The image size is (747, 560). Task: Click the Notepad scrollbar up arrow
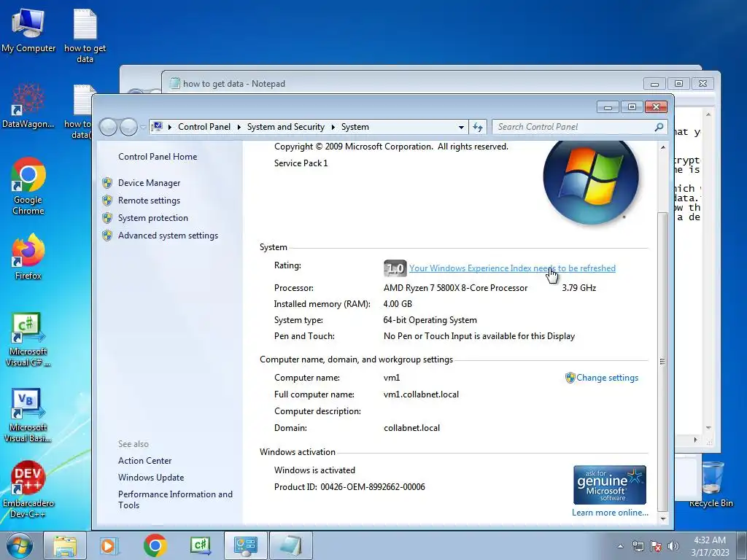708,114
